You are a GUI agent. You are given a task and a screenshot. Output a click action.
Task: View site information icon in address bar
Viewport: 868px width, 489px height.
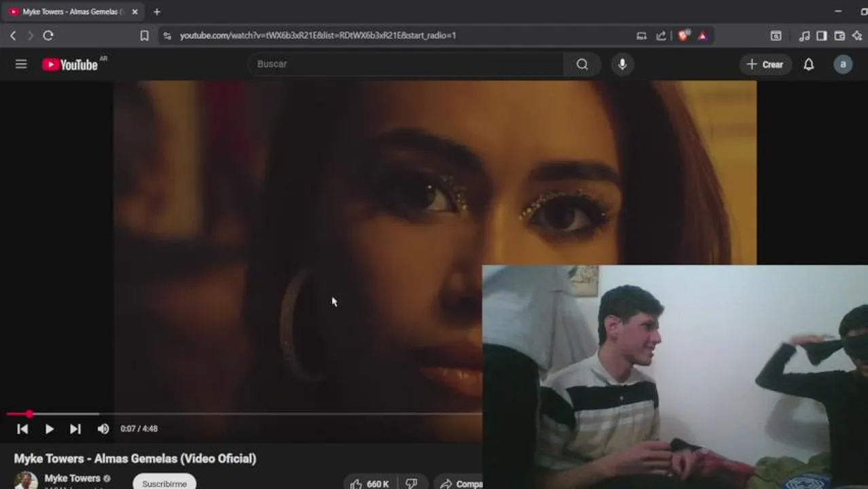click(167, 35)
